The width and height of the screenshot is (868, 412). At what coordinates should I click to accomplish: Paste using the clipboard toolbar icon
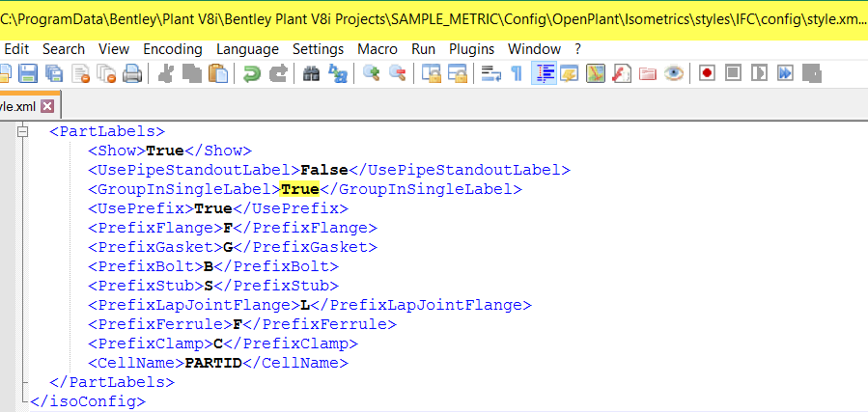pos(217,73)
